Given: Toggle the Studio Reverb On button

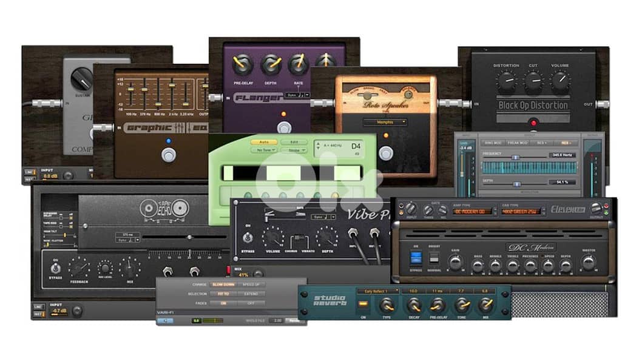Looking at the screenshot, I should [363, 304].
